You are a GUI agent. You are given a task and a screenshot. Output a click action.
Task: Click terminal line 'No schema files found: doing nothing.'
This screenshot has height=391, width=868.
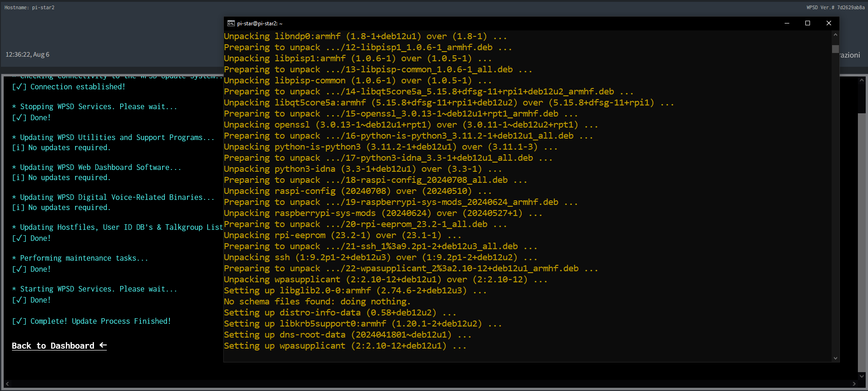click(317, 302)
